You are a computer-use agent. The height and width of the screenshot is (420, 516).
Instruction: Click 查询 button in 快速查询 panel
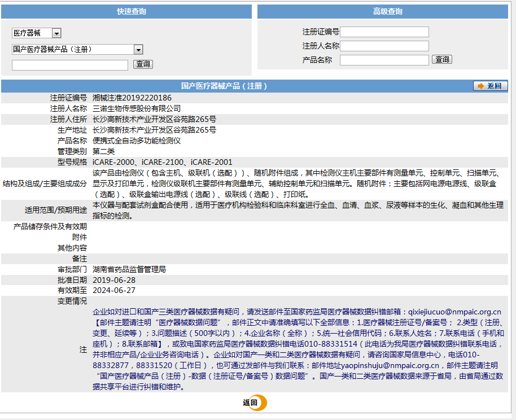tap(143, 64)
